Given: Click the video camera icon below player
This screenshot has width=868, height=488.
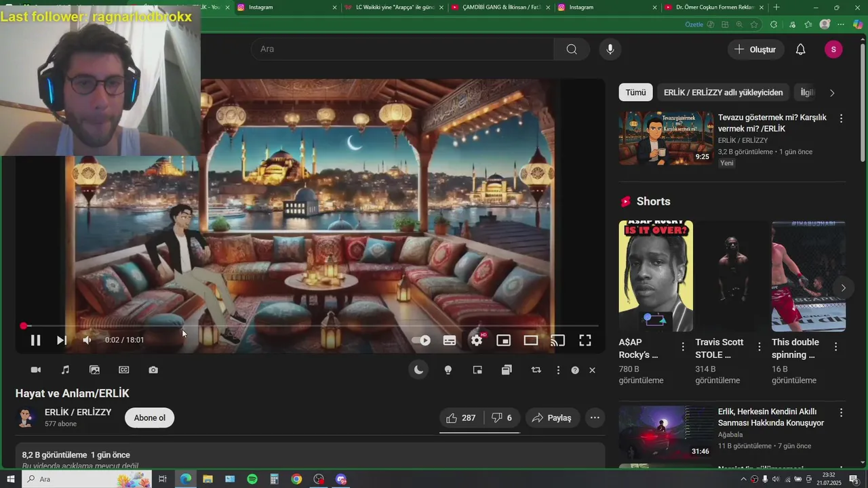Looking at the screenshot, I should pyautogui.click(x=36, y=370).
